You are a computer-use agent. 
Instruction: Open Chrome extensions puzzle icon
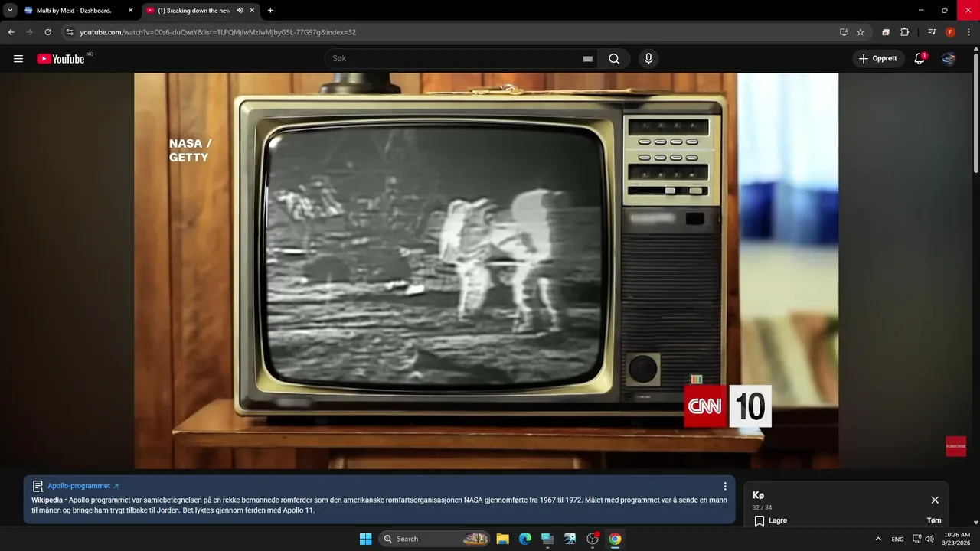(x=904, y=32)
